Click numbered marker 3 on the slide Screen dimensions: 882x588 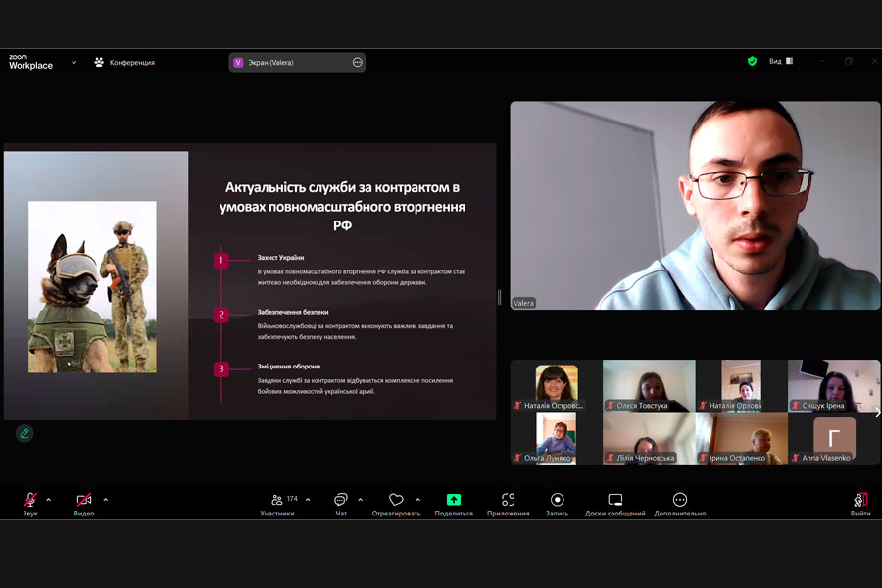coord(221,369)
